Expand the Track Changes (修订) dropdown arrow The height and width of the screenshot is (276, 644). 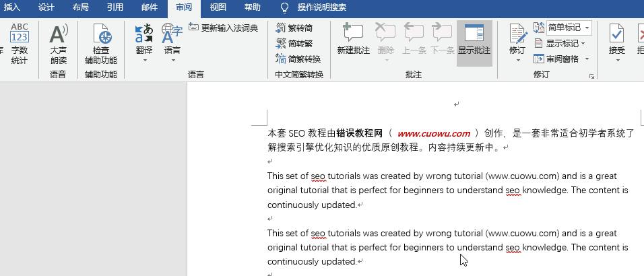click(517, 61)
